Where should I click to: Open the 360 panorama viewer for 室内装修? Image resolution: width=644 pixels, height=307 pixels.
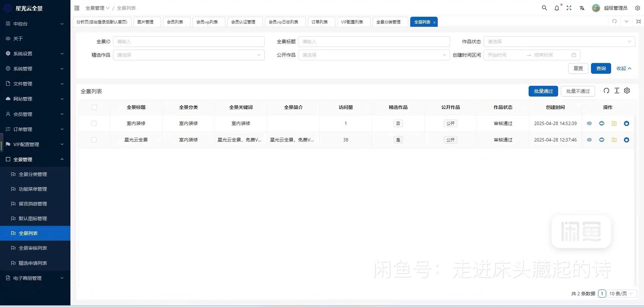(602, 123)
